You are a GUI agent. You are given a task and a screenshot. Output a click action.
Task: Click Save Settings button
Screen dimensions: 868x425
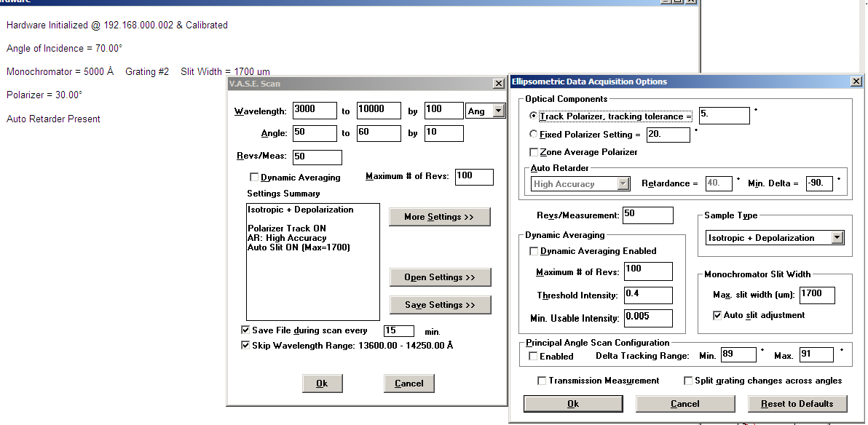coord(439,305)
